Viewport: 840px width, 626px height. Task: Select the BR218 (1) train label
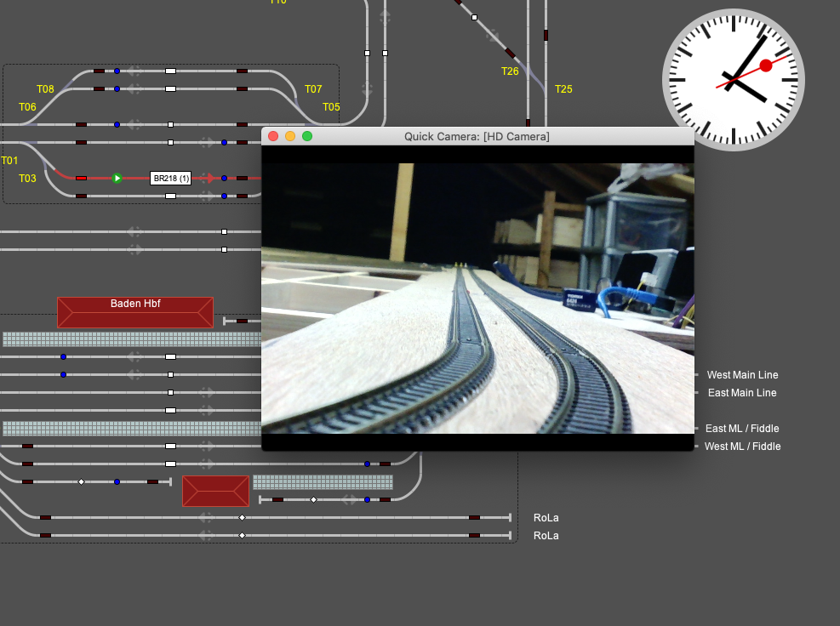[x=171, y=179]
